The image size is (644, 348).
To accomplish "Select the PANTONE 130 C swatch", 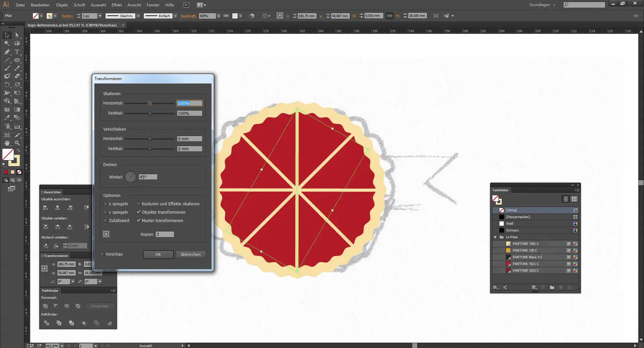I will 523,251.
